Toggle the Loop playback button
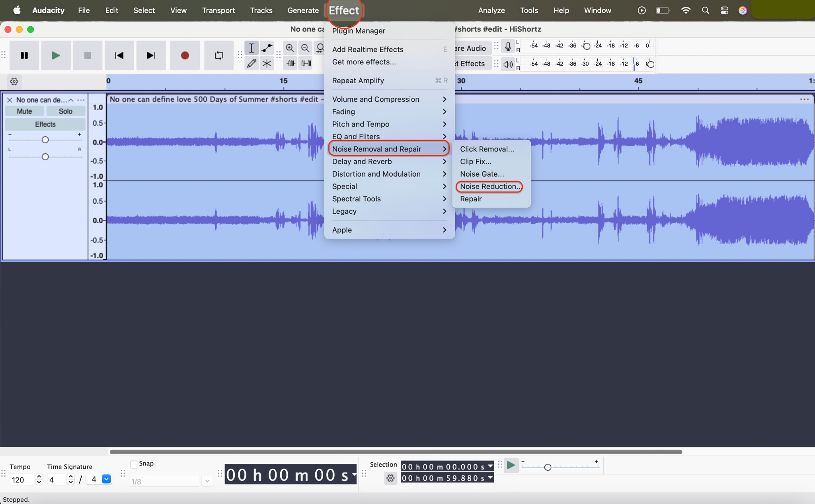Screen dimensions: 815x504 pos(219,55)
